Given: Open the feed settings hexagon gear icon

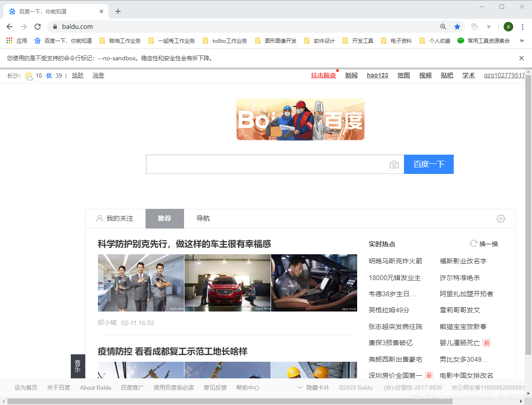Looking at the screenshot, I should pos(501,218).
